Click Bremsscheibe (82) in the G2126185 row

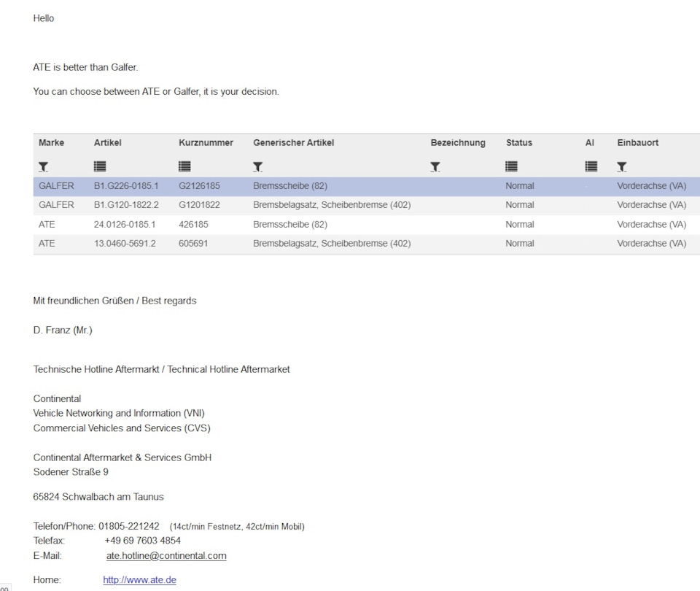[x=290, y=186]
